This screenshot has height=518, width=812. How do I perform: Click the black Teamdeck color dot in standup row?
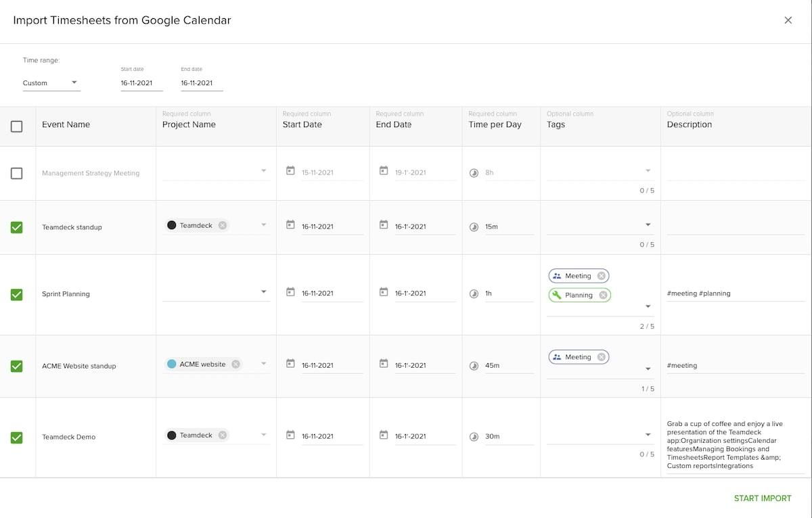(172, 225)
